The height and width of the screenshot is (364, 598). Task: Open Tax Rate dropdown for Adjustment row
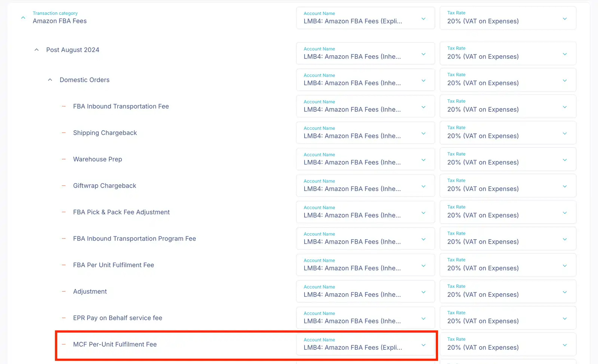pyautogui.click(x=508, y=291)
